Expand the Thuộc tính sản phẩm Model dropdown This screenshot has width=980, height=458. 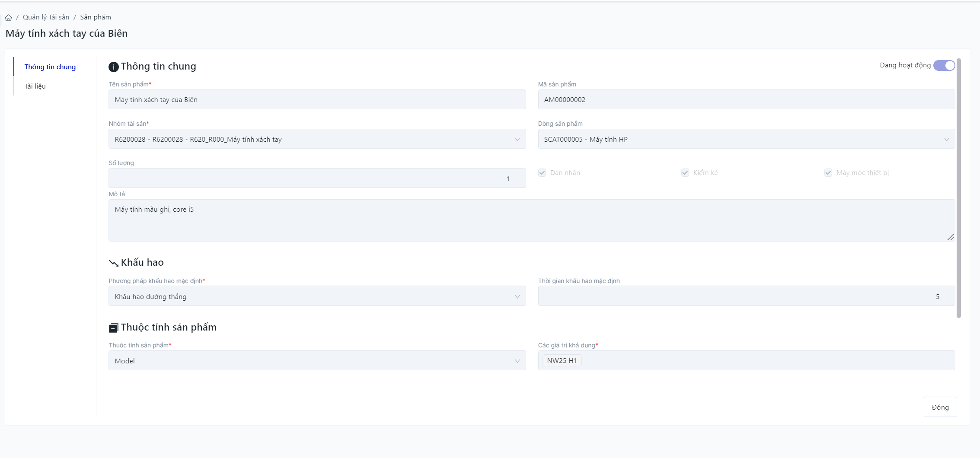pos(317,361)
